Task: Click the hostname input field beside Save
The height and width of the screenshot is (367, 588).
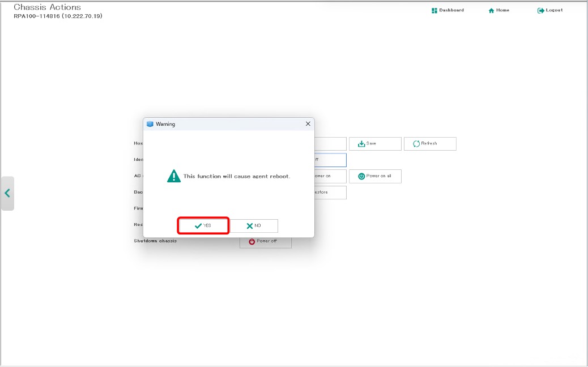Action: click(x=330, y=144)
